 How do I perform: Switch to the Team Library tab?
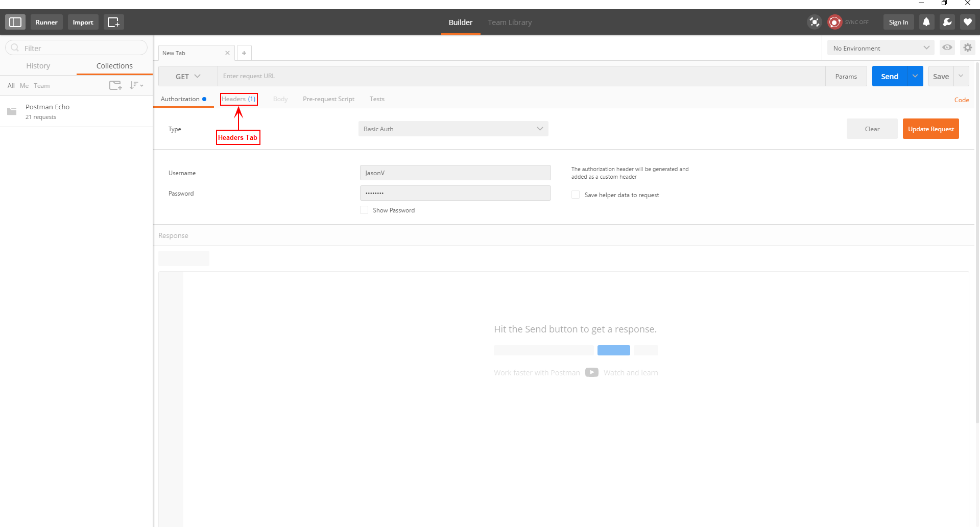tap(510, 22)
